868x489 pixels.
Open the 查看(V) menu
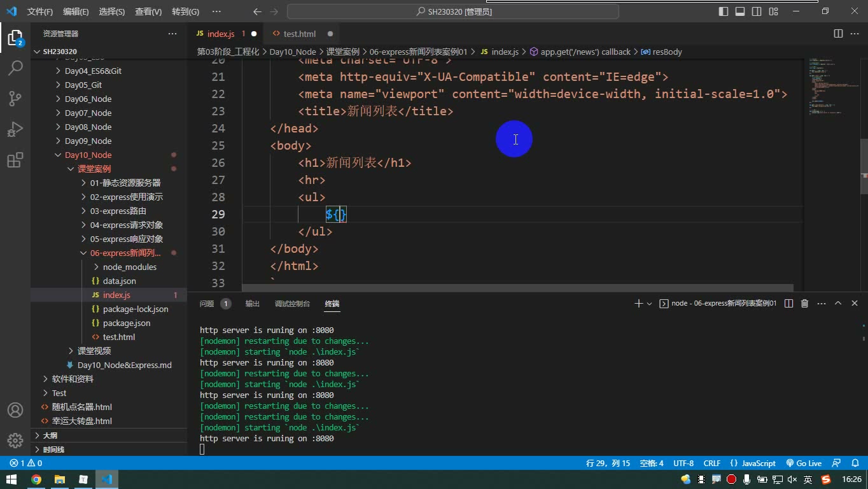pos(148,11)
